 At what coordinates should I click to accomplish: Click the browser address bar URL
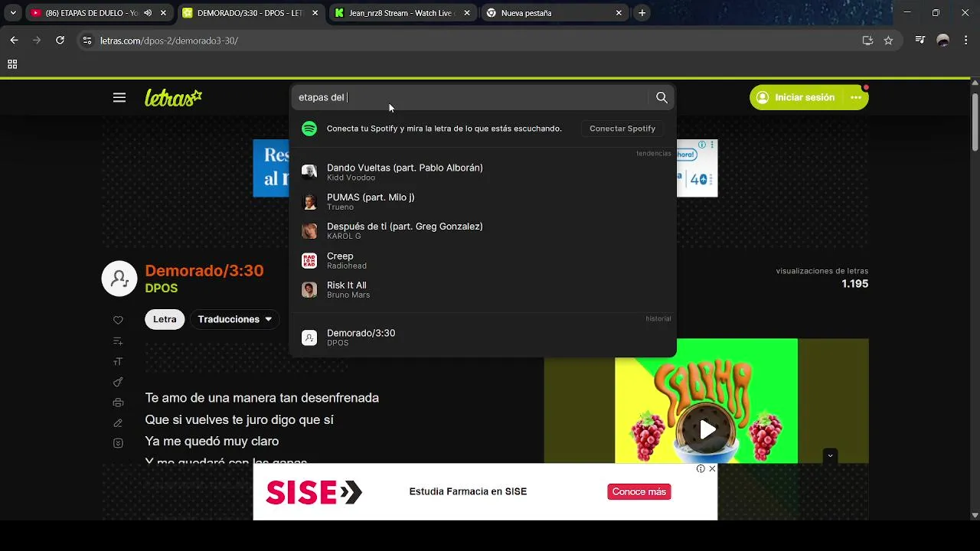tap(169, 41)
